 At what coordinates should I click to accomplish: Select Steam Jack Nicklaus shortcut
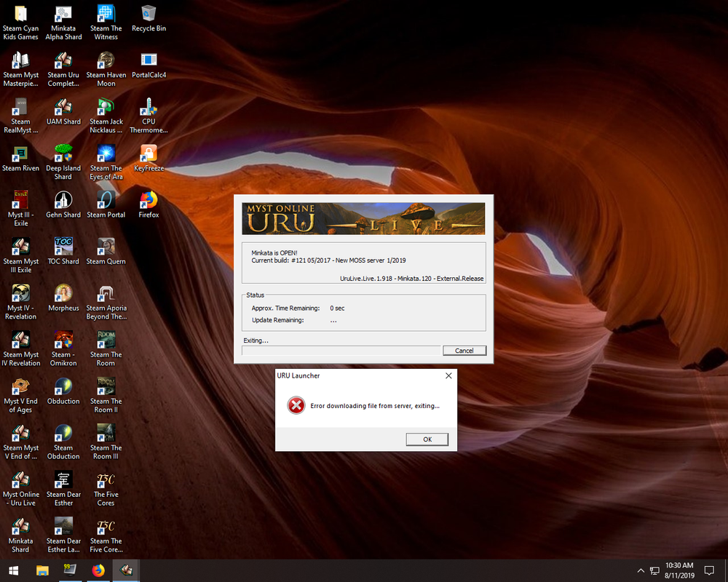coord(106,116)
